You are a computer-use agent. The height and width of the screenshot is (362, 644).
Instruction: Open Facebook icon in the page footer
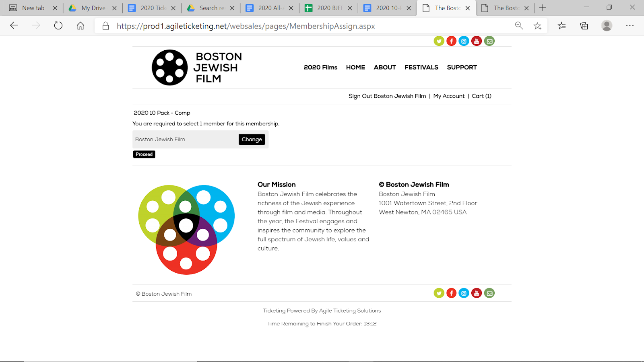coord(451,293)
